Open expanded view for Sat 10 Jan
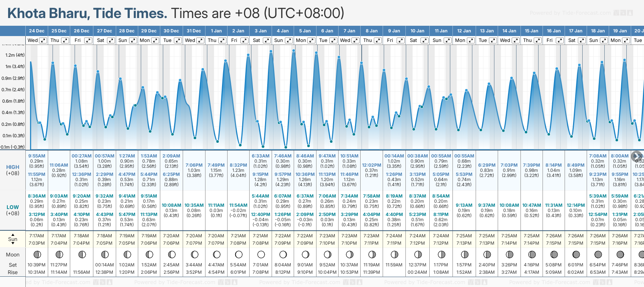 424,40
